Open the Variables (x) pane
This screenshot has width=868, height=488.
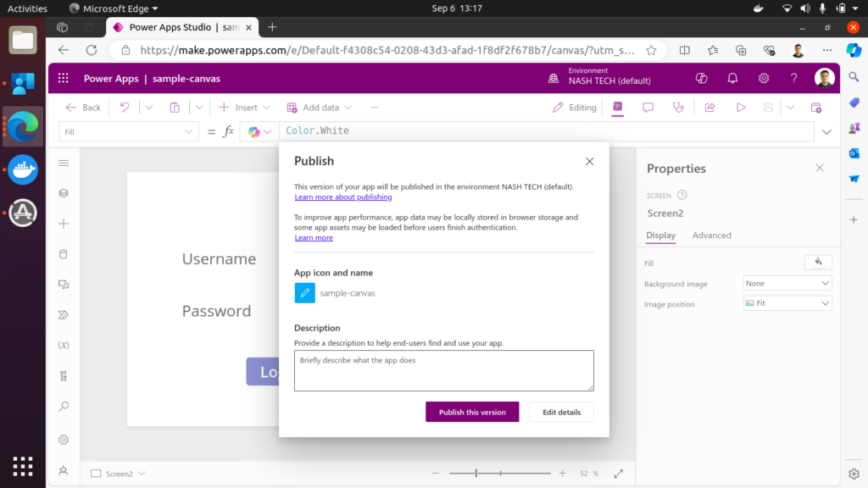pos(64,345)
